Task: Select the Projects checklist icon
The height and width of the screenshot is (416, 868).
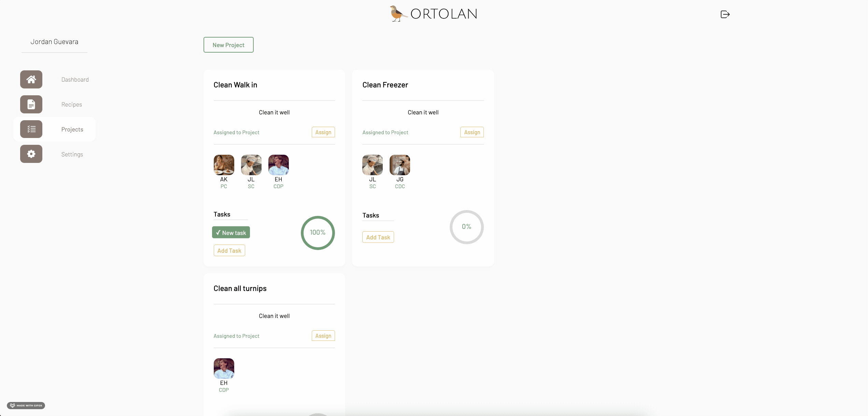Action: (31, 129)
